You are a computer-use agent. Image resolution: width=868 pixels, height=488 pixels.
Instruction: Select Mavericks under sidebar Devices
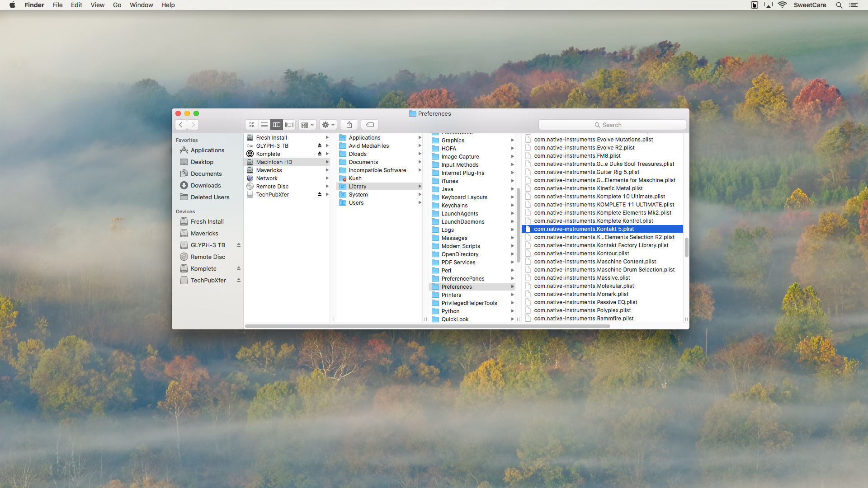pyautogui.click(x=204, y=233)
